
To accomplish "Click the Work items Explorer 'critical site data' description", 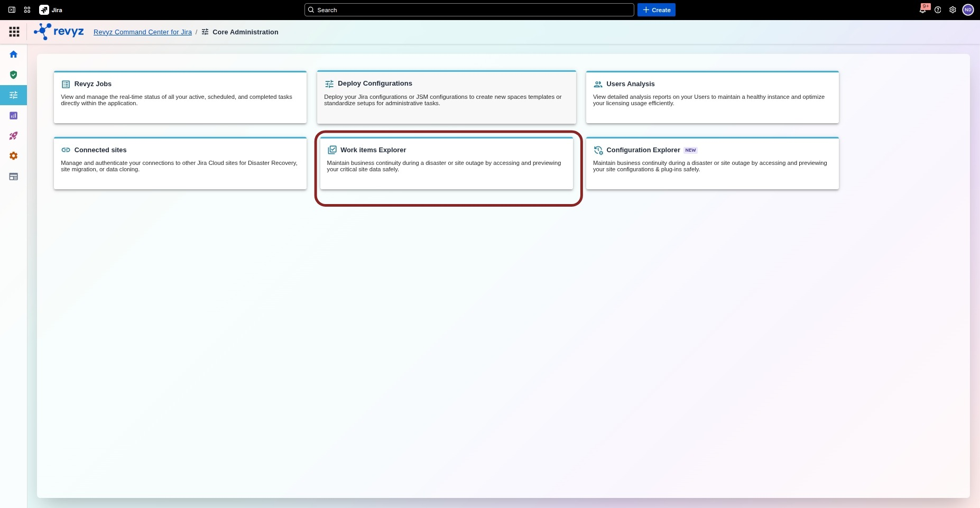I will click(444, 166).
